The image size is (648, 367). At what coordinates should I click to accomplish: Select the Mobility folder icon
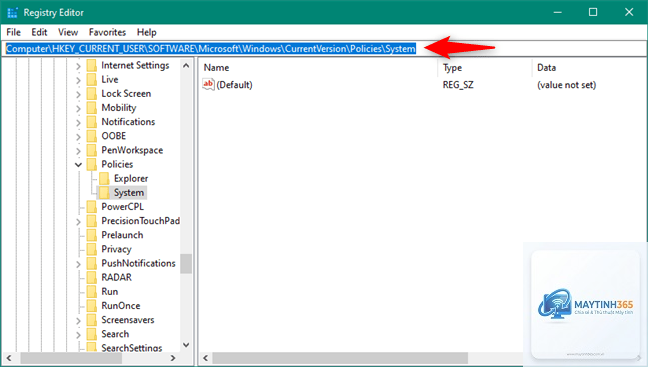pyautogui.click(x=92, y=108)
